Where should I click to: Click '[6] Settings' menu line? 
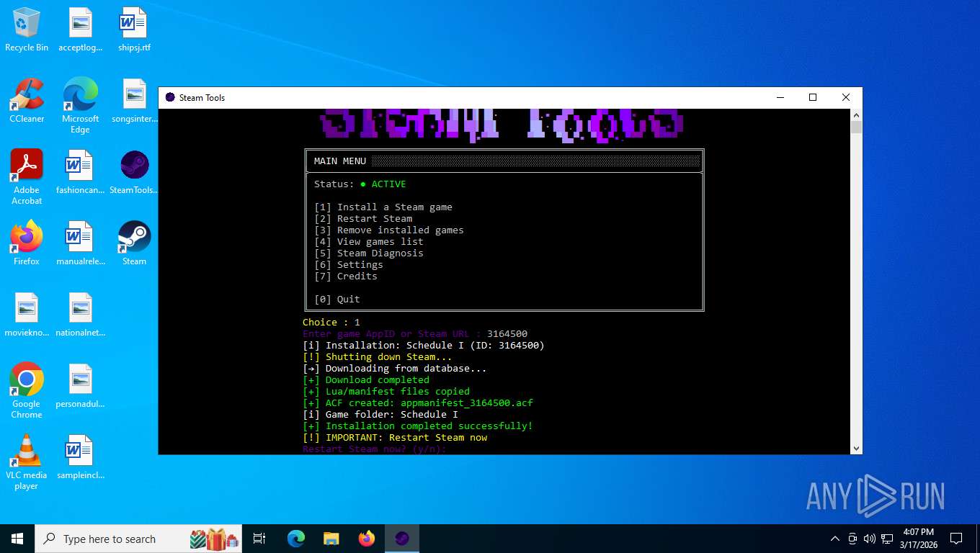coord(349,265)
